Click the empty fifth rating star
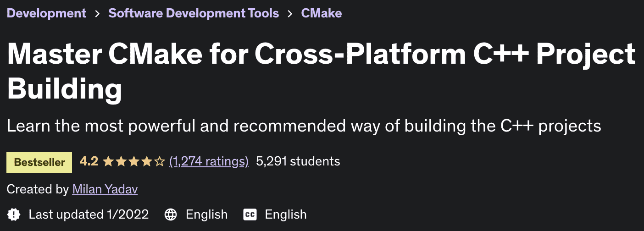 (160, 161)
